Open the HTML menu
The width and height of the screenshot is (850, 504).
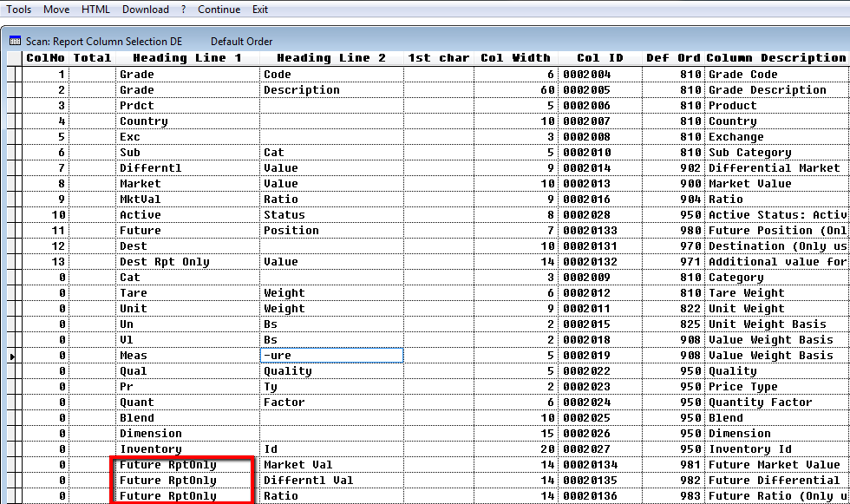(95, 10)
